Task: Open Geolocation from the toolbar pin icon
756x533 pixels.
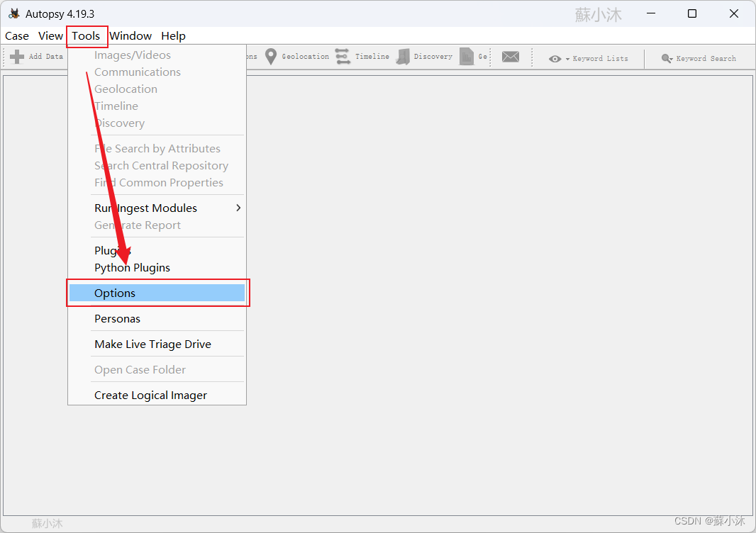Action: 271,57
